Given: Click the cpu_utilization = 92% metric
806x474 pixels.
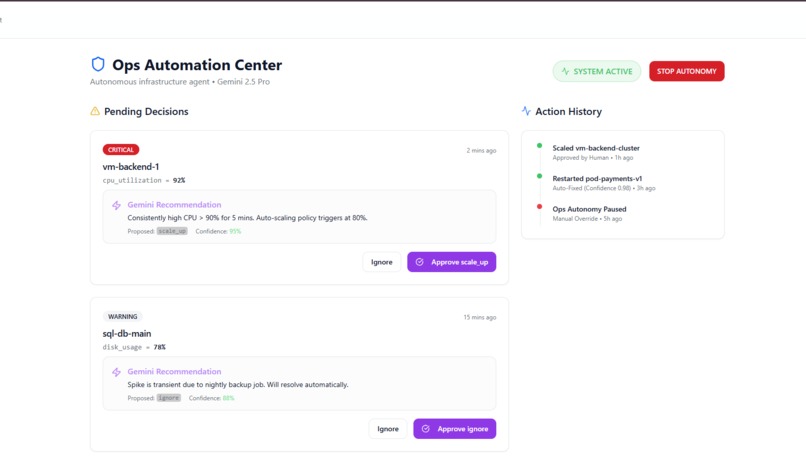Looking at the screenshot, I should coord(144,180).
